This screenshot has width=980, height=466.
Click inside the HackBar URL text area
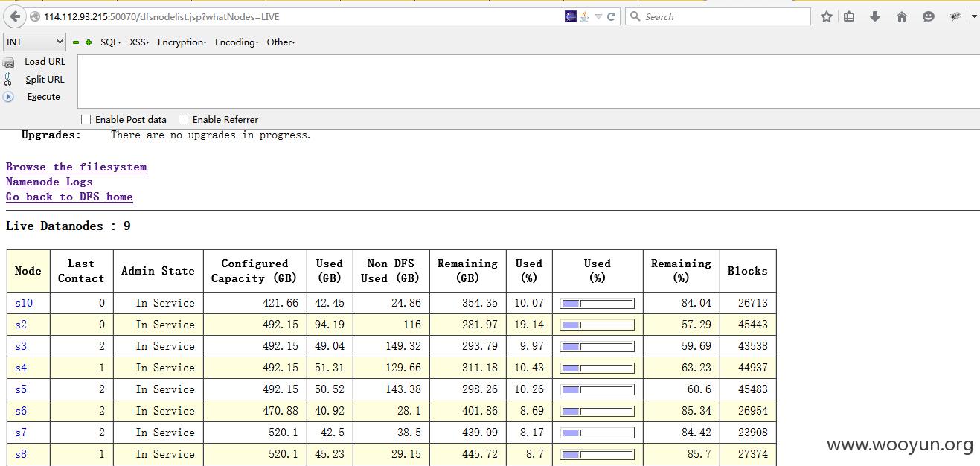[528, 82]
